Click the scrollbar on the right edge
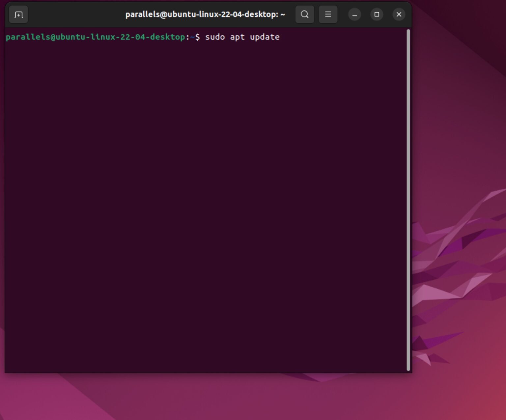Screen dimensions: 506x420 pyautogui.click(x=408, y=198)
